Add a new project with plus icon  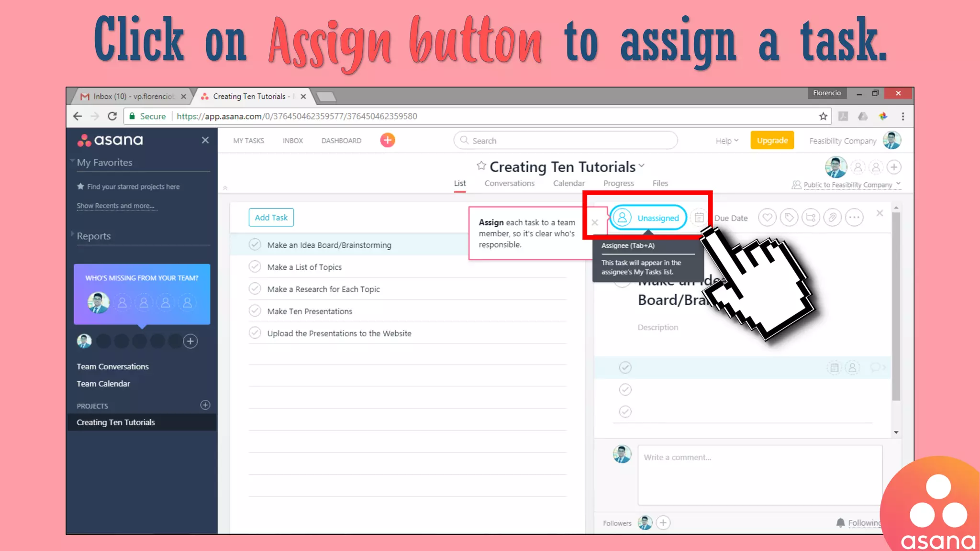tap(205, 405)
